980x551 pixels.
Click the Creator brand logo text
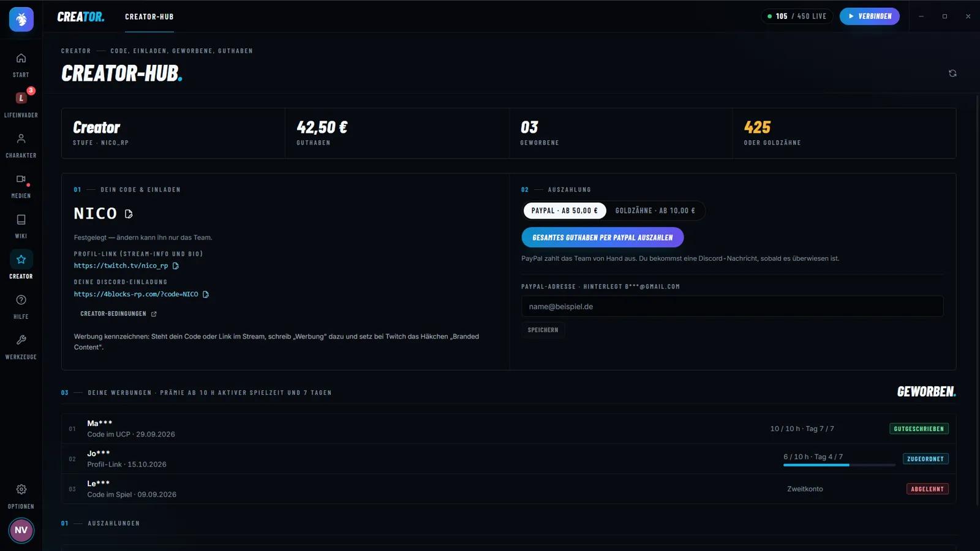point(81,17)
